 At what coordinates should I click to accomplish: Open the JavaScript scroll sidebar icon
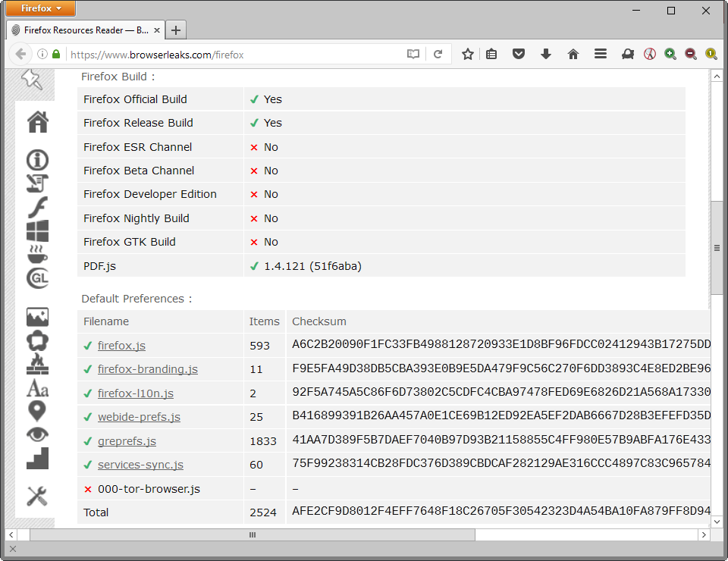click(x=37, y=183)
